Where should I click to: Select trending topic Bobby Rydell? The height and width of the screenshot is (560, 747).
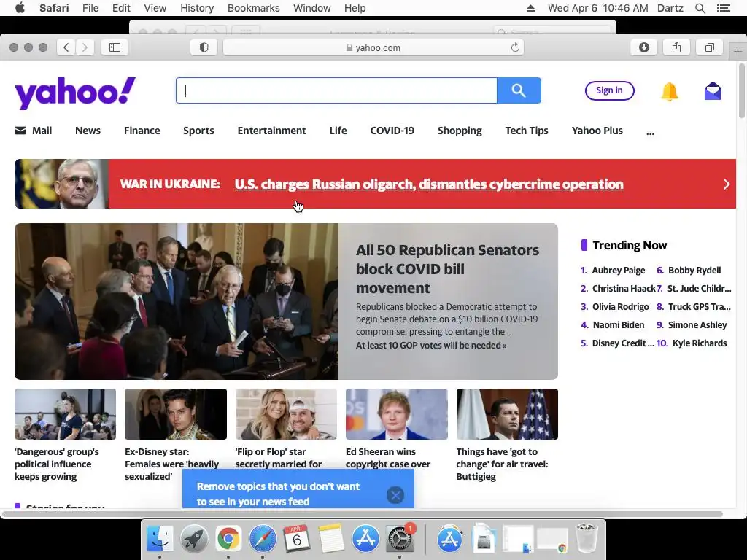click(694, 271)
